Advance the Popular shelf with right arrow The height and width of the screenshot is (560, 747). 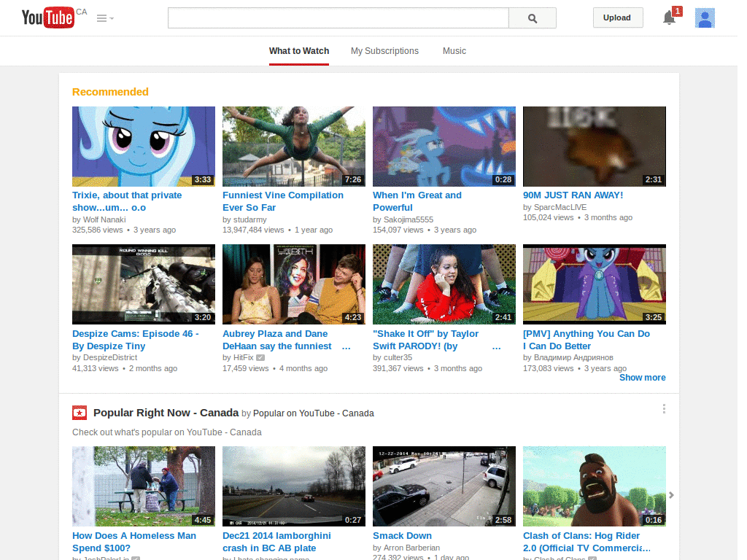point(671,495)
